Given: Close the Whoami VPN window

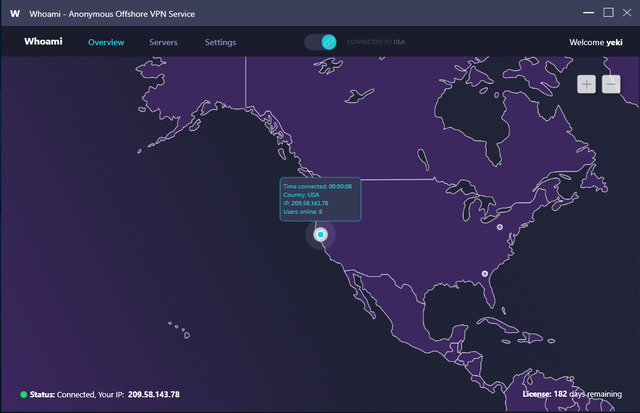Looking at the screenshot, I should (x=627, y=13).
